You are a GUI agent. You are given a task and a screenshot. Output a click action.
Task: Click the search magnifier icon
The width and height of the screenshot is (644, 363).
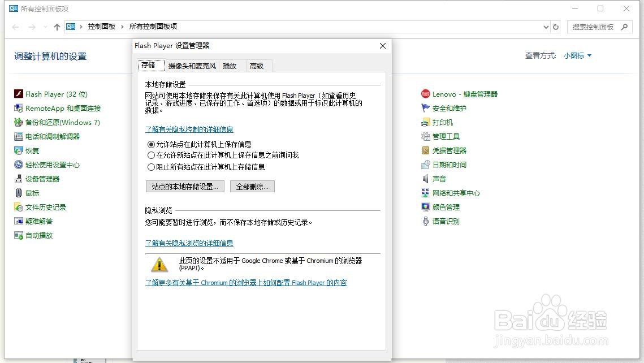pyautogui.click(x=624, y=27)
